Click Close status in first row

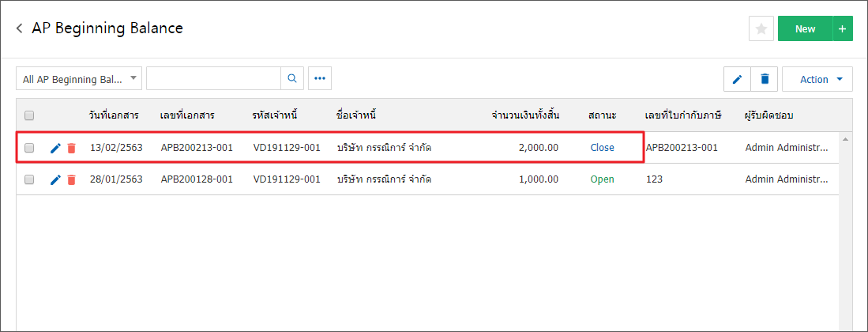pyautogui.click(x=603, y=148)
